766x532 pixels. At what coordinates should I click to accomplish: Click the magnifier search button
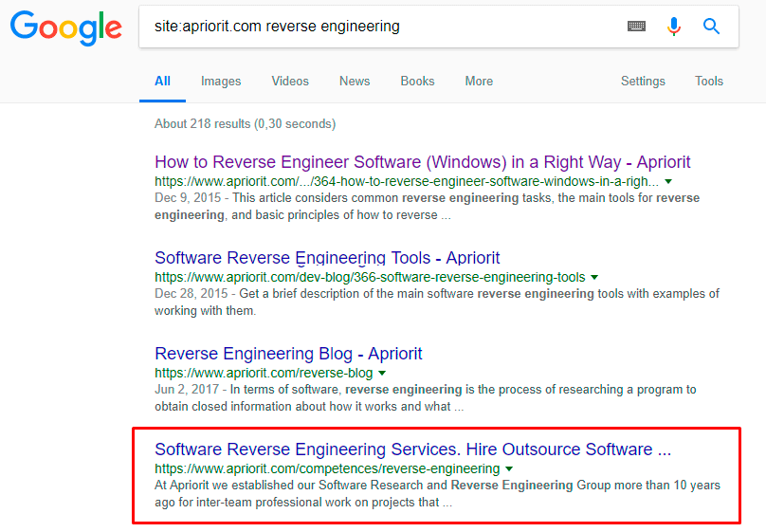[x=711, y=26]
